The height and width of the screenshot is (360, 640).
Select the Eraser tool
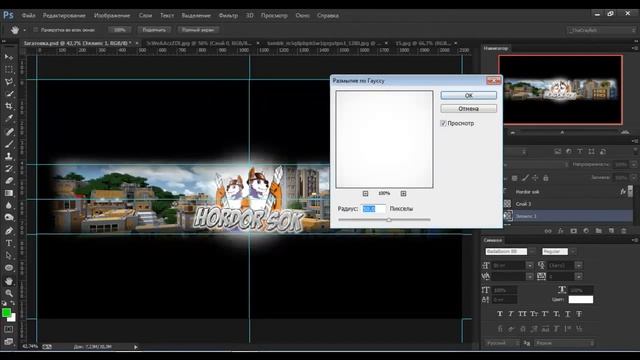[x=9, y=180]
